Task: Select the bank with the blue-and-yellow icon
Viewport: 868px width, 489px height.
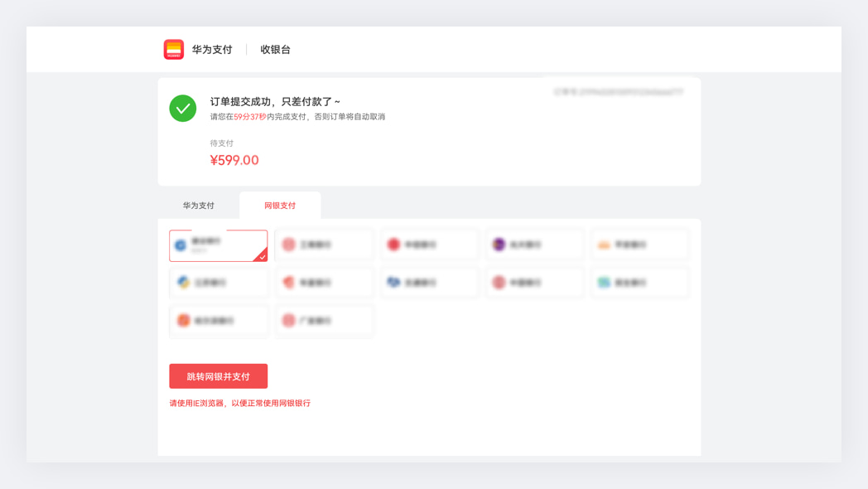Action: [x=219, y=283]
